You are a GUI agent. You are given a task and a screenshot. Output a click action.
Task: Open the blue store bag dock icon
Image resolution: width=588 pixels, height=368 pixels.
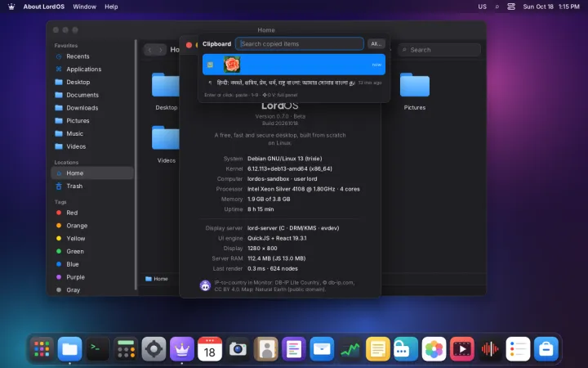pyautogui.click(x=546, y=349)
